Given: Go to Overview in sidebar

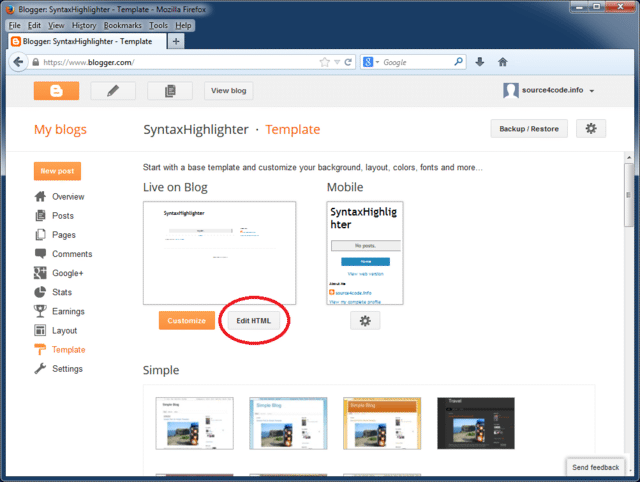Looking at the screenshot, I should click(x=68, y=197).
